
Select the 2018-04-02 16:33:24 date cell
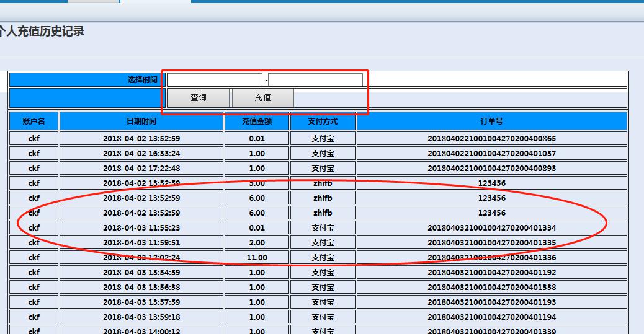[x=141, y=154]
